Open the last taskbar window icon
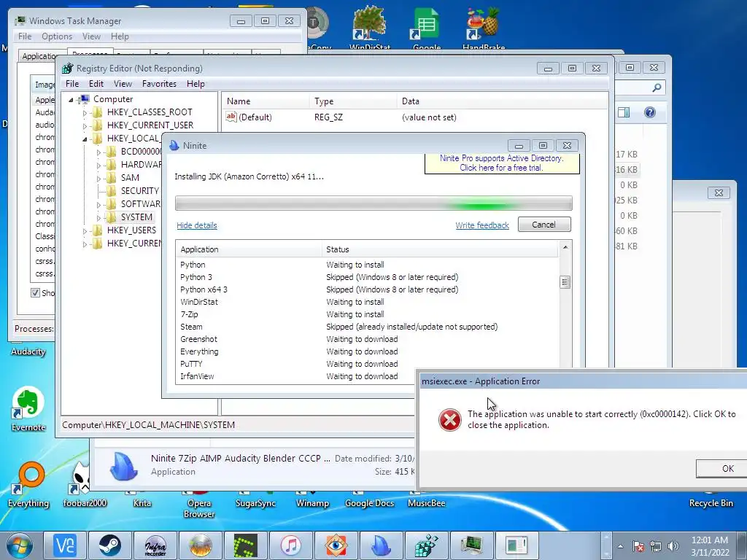This screenshot has width=747, height=560. [x=516, y=545]
